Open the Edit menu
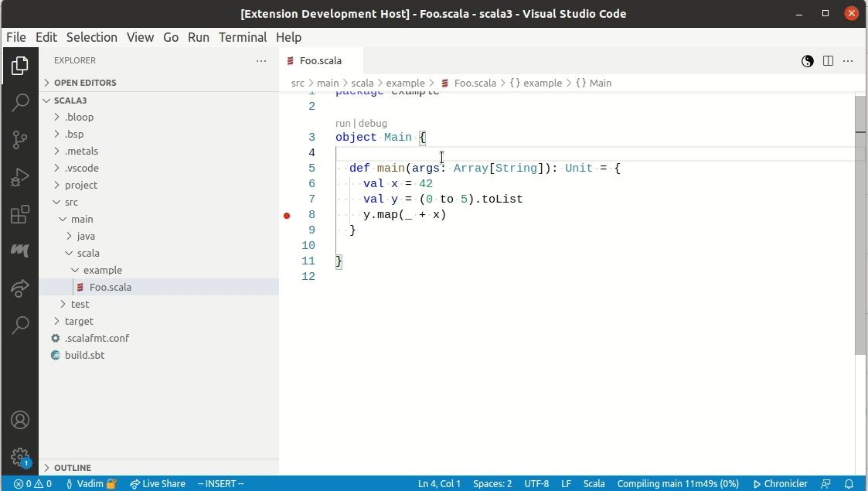Viewport: 868px width, 491px height. click(x=46, y=37)
